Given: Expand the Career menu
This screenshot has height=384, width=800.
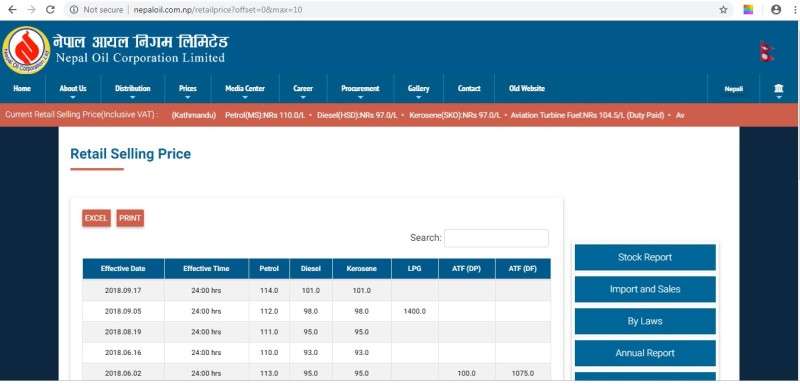Looking at the screenshot, I should click(x=303, y=88).
